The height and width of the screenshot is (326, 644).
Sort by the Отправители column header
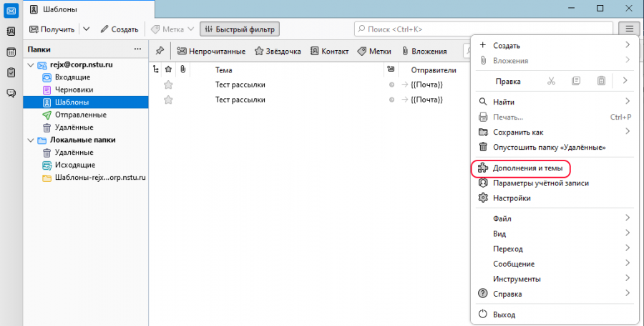pos(434,70)
